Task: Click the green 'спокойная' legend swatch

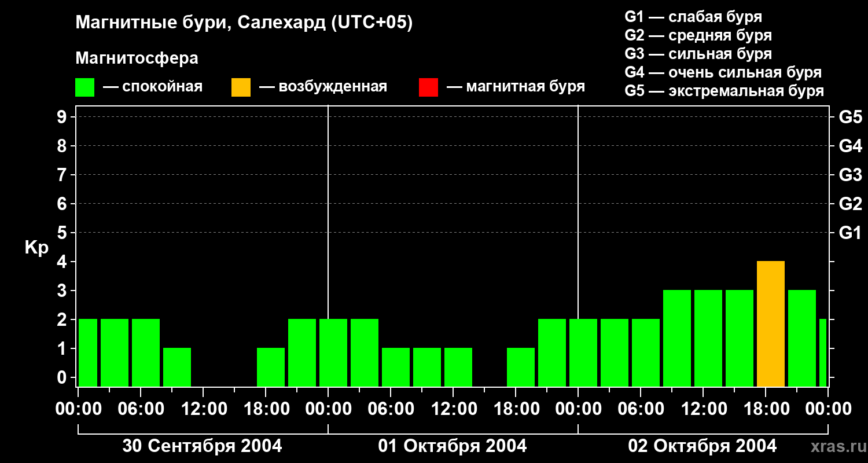Action: (84, 87)
